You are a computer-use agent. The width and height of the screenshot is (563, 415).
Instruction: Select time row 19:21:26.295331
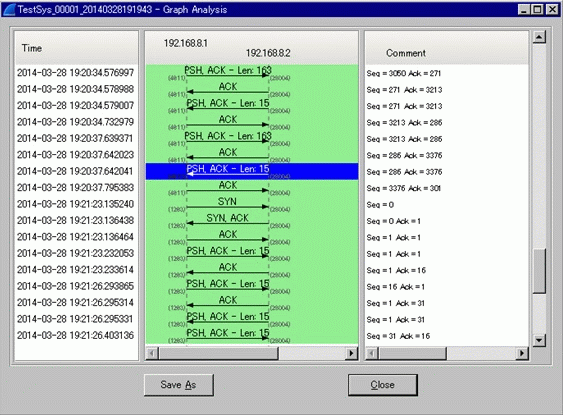75,319
